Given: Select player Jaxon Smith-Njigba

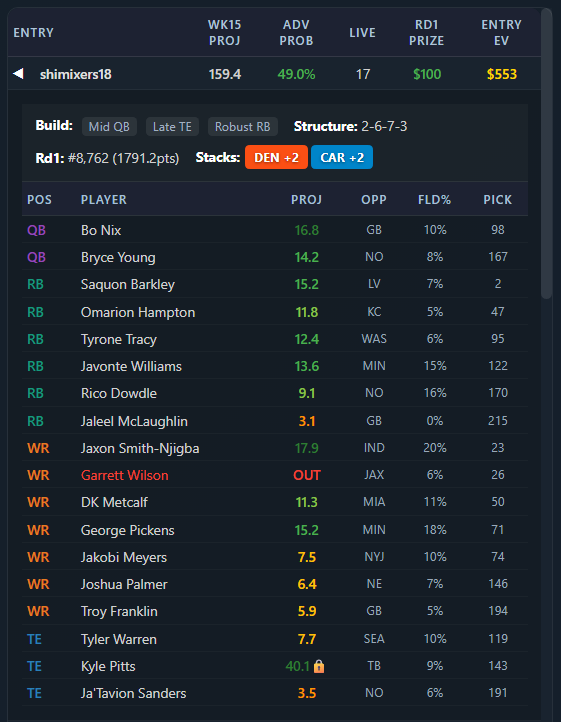Looking at the screenshot, I should click(140, 448).
